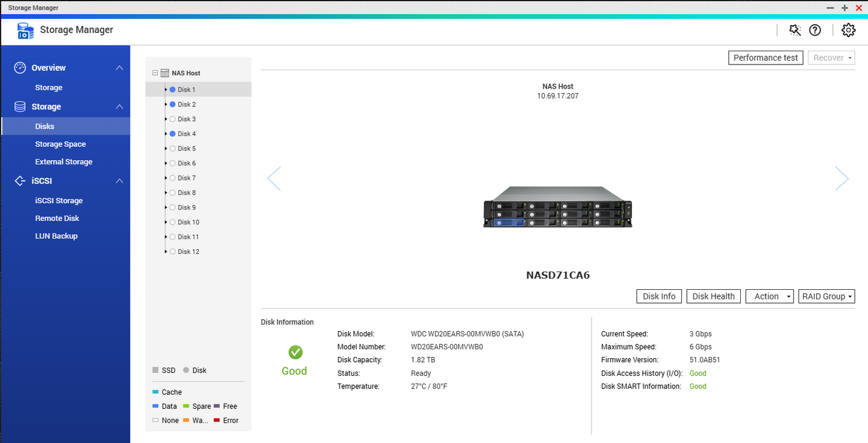Click the WD20EARS-00MVWB0 model number value
The height and width of the screenshot is (443, 868).
coord(447,347)
